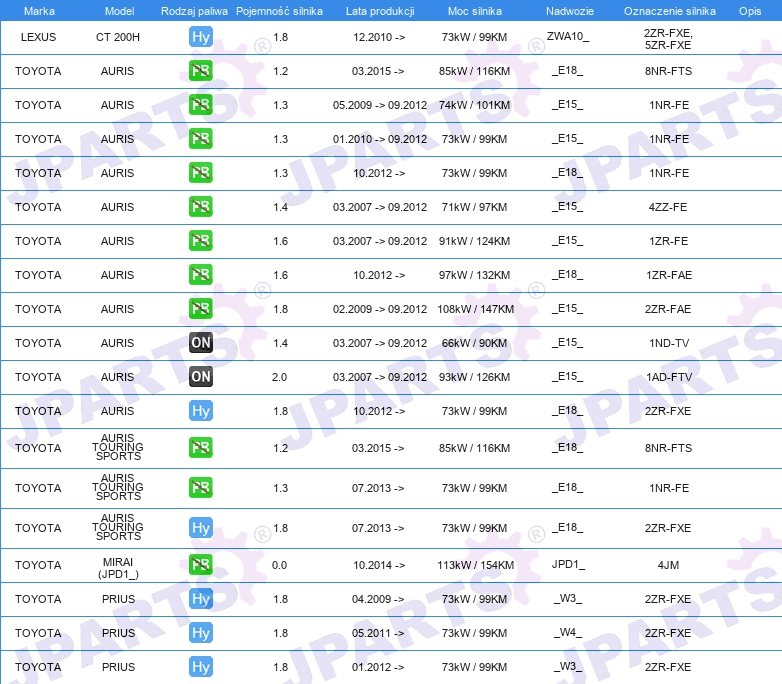Click the JPD1_ body code cell

click(568, 564)
